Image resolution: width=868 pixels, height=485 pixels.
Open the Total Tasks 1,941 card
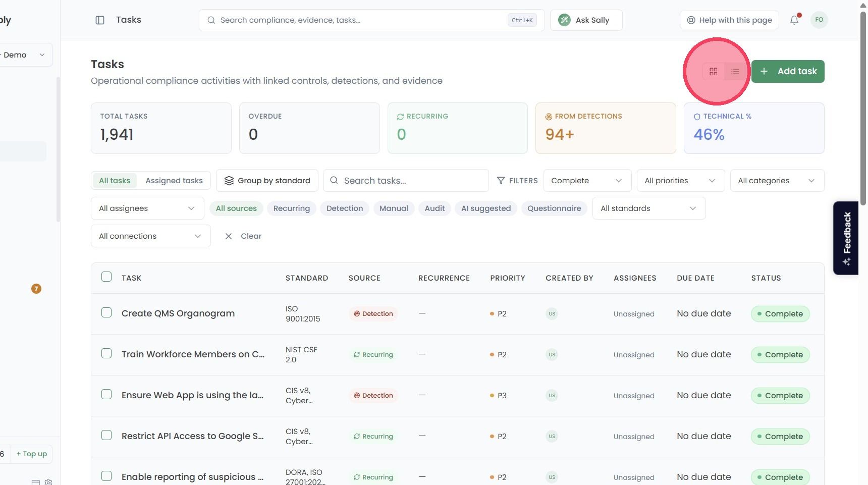(161, 128)
